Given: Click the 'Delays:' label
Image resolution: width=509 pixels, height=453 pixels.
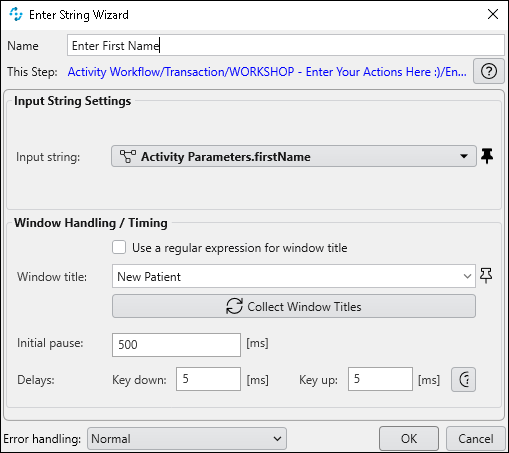Looking at the screenshot, I should (36, 380).
